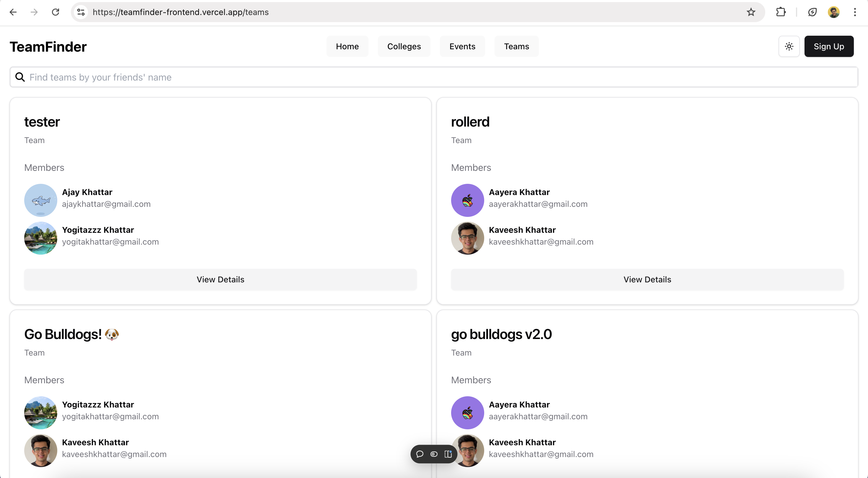This screenshot has height=478, width=868.
Task: Go back to previous page
Action: (x=13, y=12)
